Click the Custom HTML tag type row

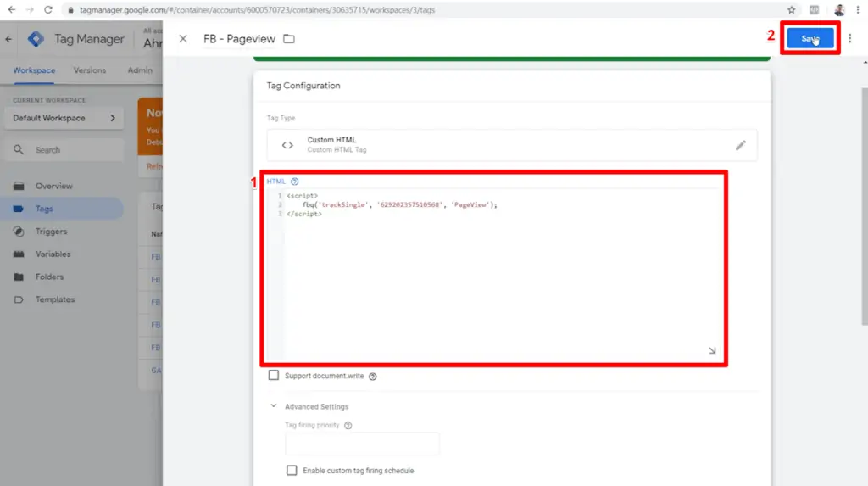pos(511,145)
